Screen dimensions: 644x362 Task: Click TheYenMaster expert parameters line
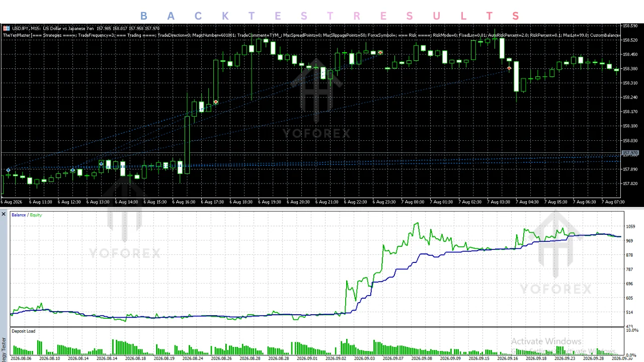[312, 35]
